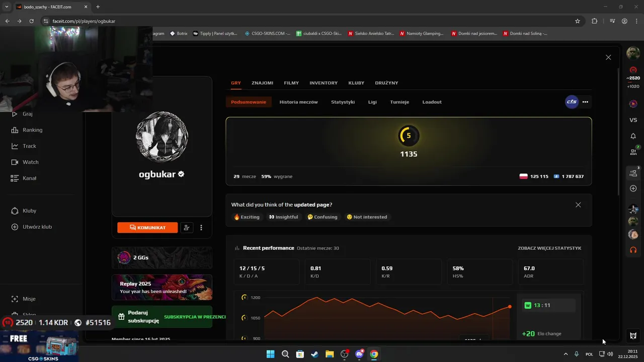Open Steam from the Windows taskbar
This screenshot has height=362, width=644.
click(314, 354)
